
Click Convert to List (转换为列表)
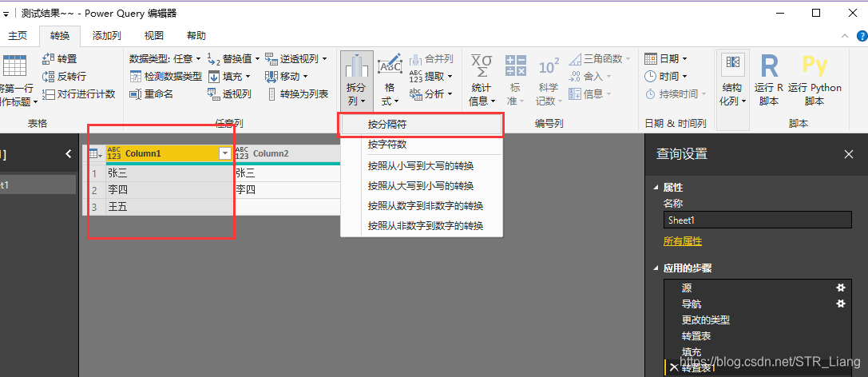297,94
